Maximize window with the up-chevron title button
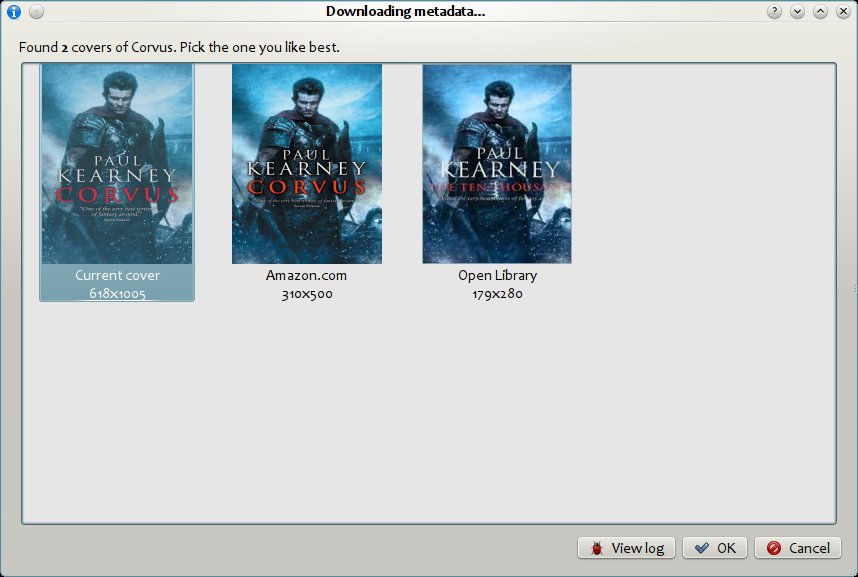 point(820,11)
